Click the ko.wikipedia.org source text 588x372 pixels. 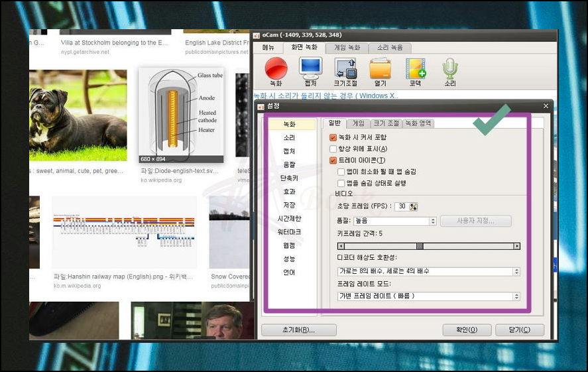[x=161, y=180]
